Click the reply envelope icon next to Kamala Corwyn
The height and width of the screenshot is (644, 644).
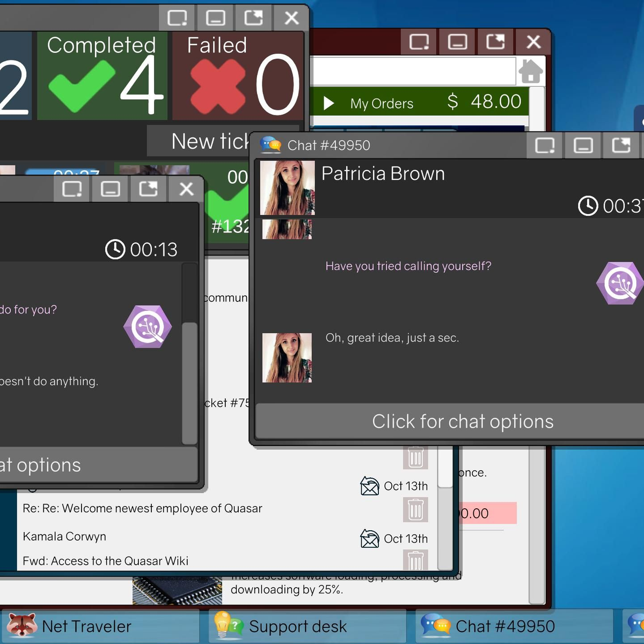[370, 538]
